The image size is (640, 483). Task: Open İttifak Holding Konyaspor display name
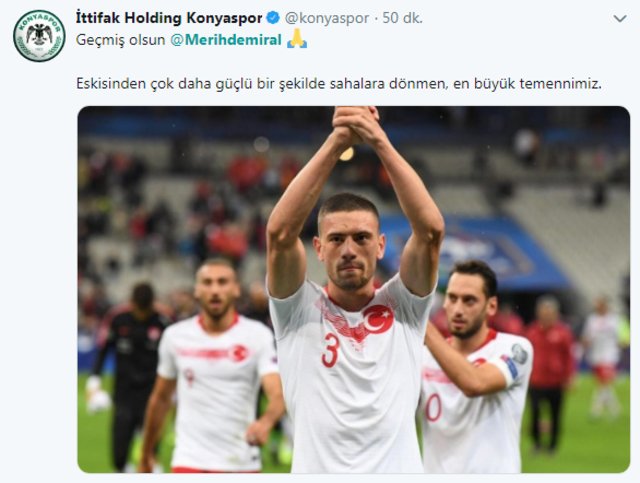pos(169,18)
